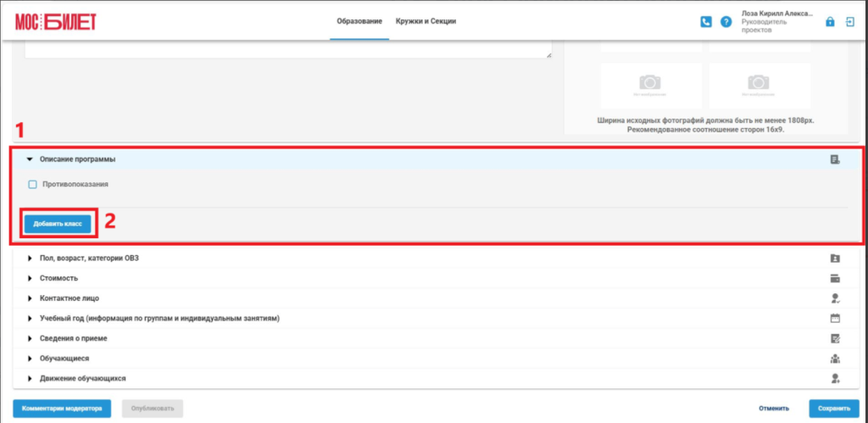The width and height of the screenshot is (868, 423).
Task: Click the document icon beside Описание программы
Action: [835, 159]
